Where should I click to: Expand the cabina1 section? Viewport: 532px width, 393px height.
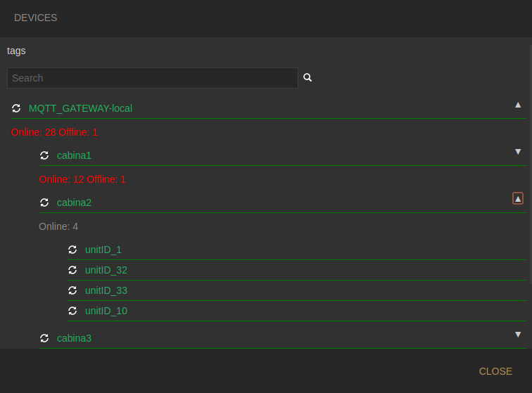point(518,152)
